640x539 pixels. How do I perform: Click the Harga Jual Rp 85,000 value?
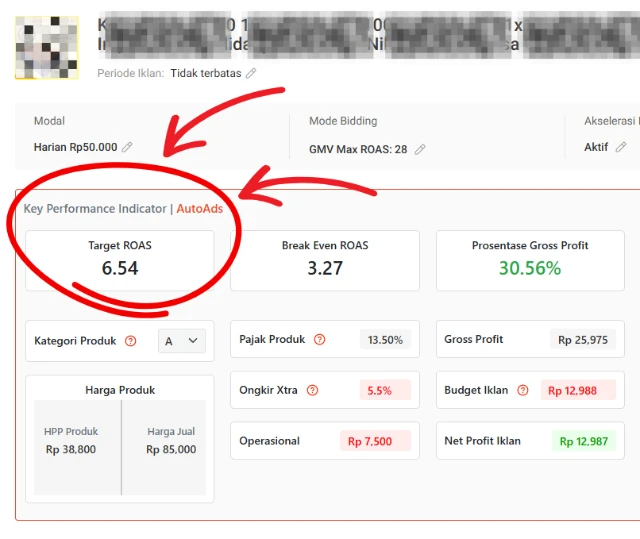click(x=171, y=450)
